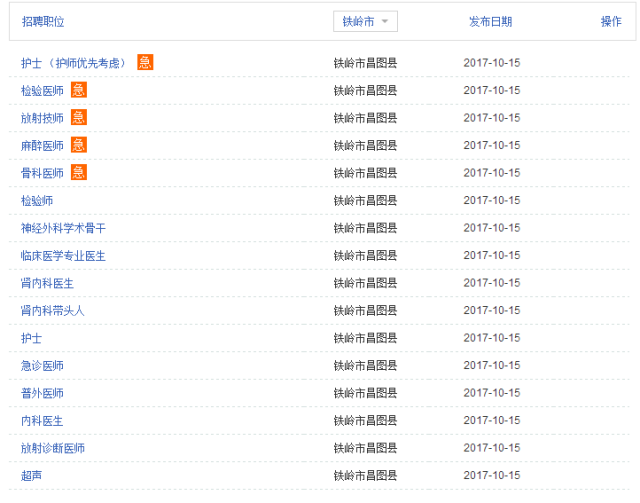Click the orange 急 badge next to 检验医师
This screenshot has height=503, width=640.
pyautogui.click(x=79, y=90)
